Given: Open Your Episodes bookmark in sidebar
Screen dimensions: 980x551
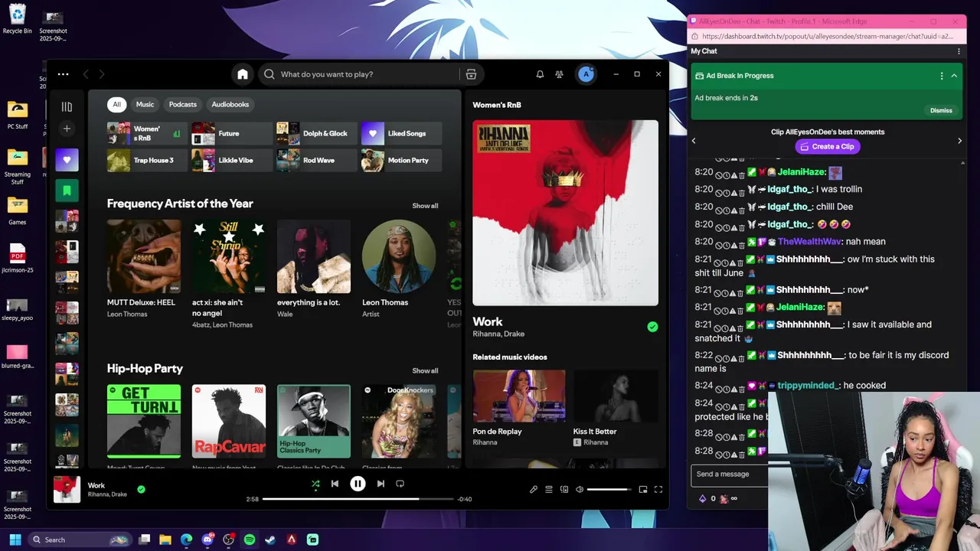Looking at the screenshot, I should [x=67, y=191].
